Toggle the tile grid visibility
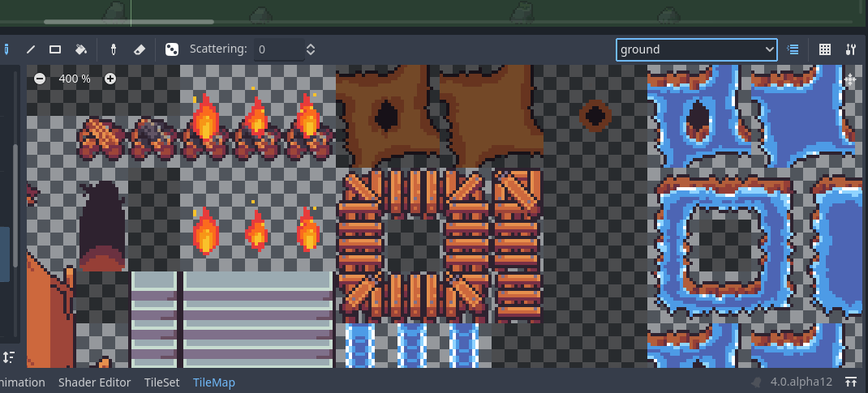Viewport: 868px width, 393px height. coord(825,49)
